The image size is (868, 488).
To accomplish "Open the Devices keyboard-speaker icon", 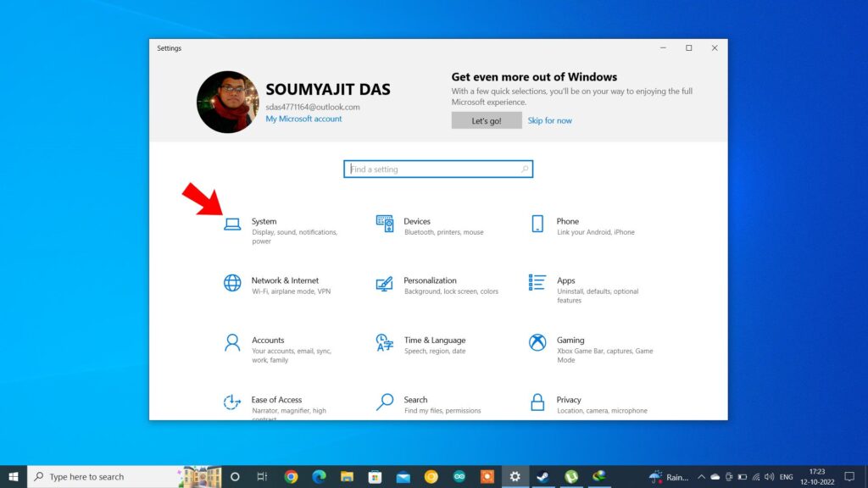I will click(385, 224).
